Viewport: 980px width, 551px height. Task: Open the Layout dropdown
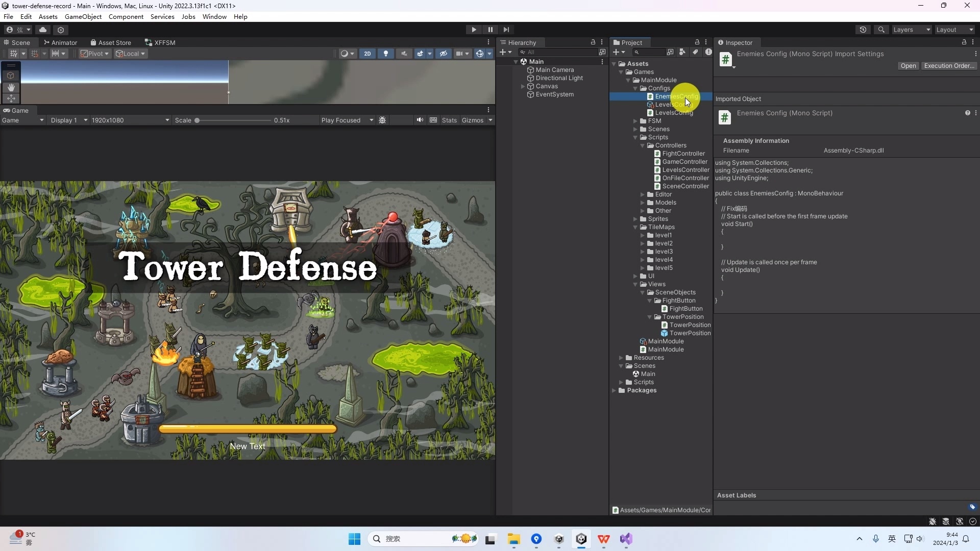(x=953, y=30)
